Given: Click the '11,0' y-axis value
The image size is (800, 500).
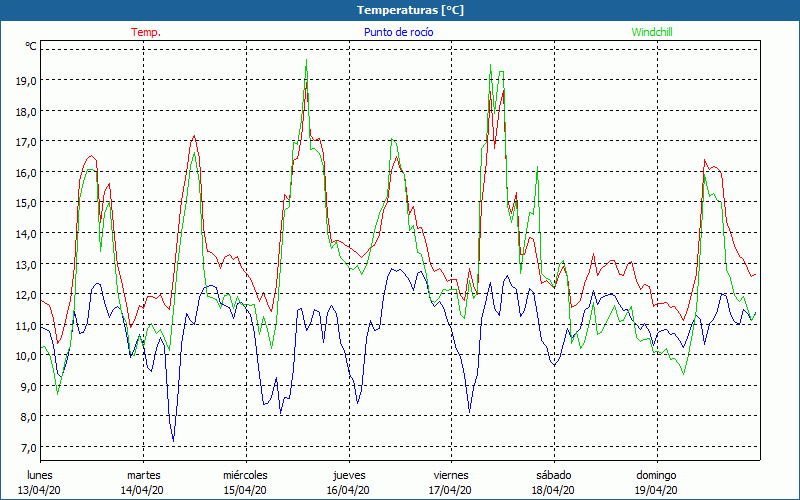Looking at the screenshot, I should [25, 326].
